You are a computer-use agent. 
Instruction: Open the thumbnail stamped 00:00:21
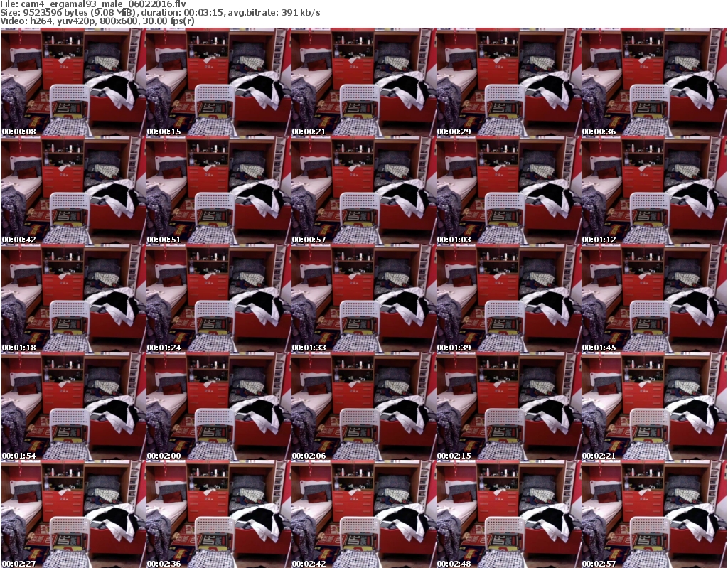(363, 82)
